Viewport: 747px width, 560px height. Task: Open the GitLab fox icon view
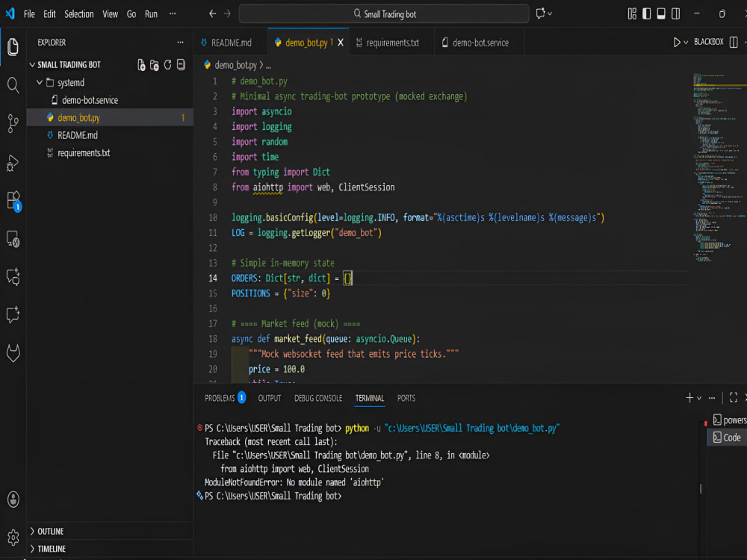tap(13, 353)
